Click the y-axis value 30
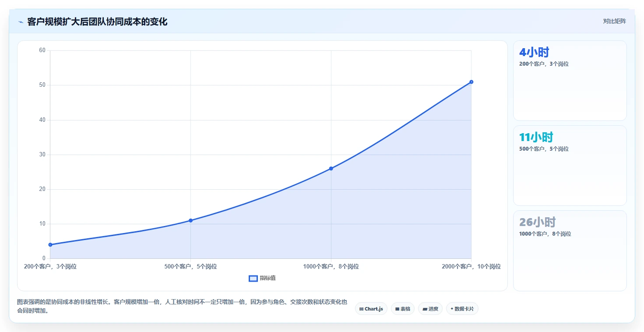The width and height of the screenshot is (644, 332). tap(42, 154)
